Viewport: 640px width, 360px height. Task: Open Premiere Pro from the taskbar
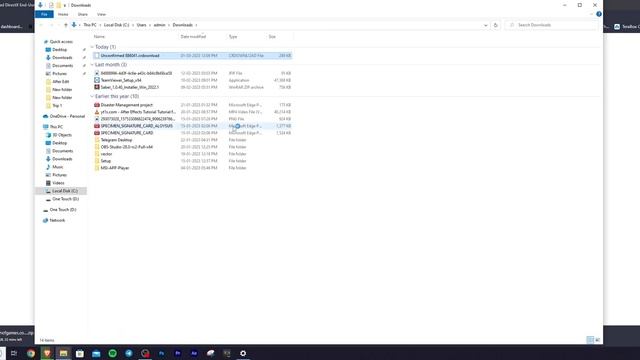pos(178,353)
